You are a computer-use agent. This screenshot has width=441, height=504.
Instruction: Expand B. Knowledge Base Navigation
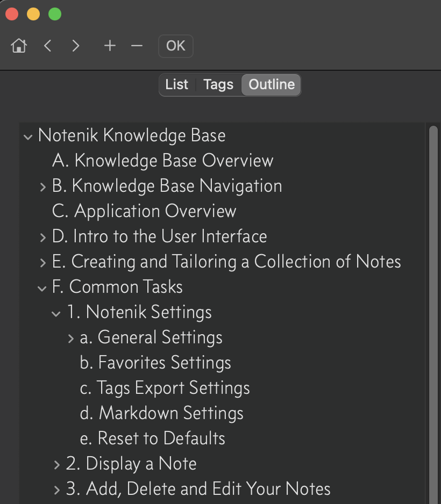[x=43, y=187]
